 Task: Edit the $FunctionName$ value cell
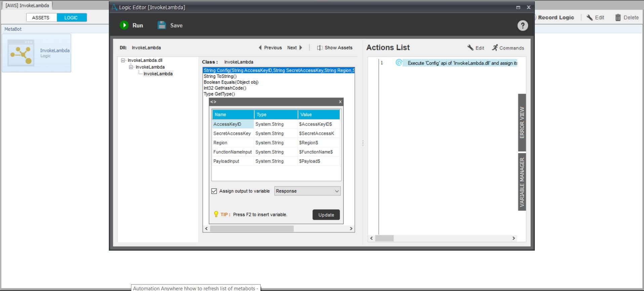click(319, 152)
